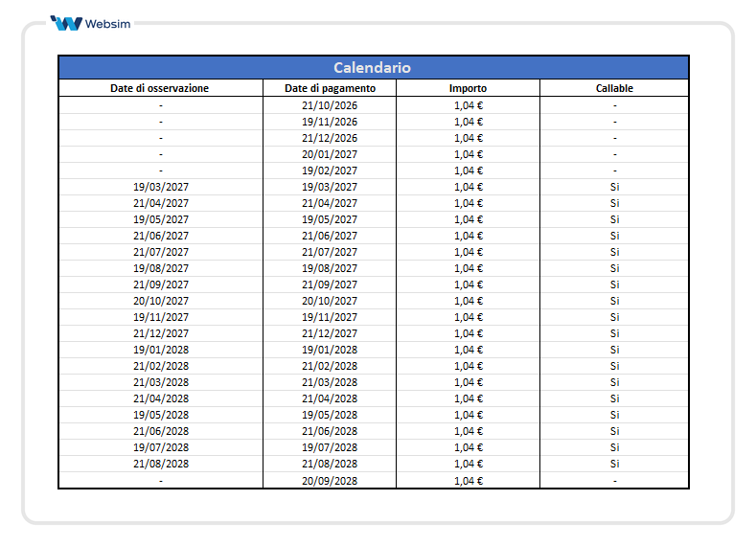
Task: Click the Websim brand name text
Action: point(107,24)
